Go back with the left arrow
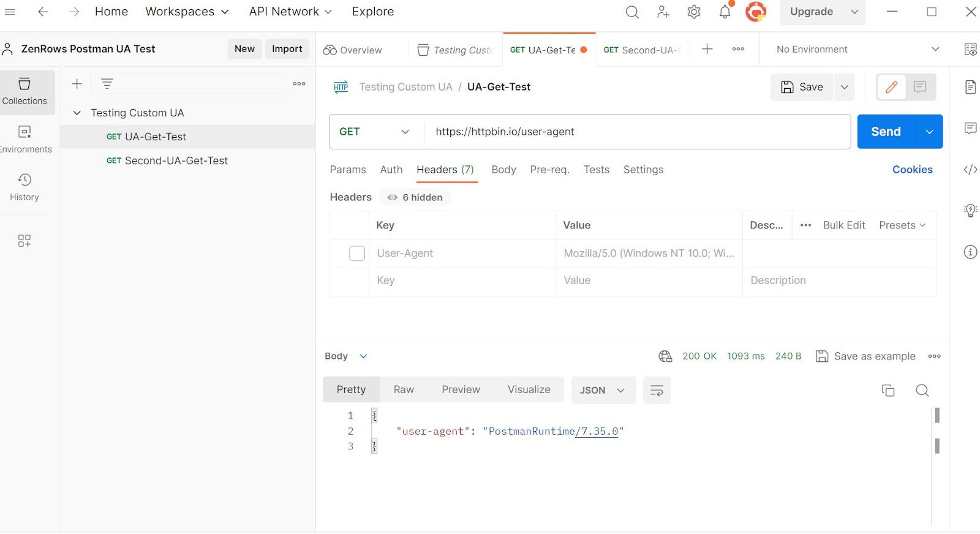Screen dimensions: 980x534 coord(43,12)
